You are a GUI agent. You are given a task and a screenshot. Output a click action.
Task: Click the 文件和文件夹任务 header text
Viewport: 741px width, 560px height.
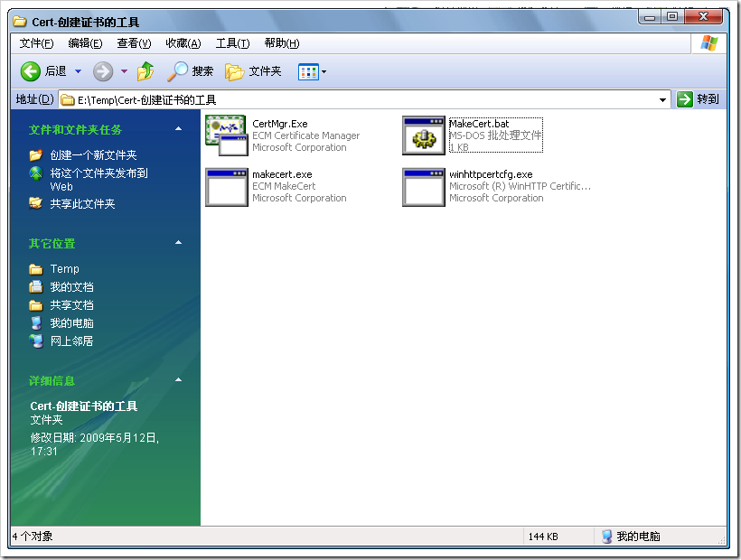(x=75, y=129)
